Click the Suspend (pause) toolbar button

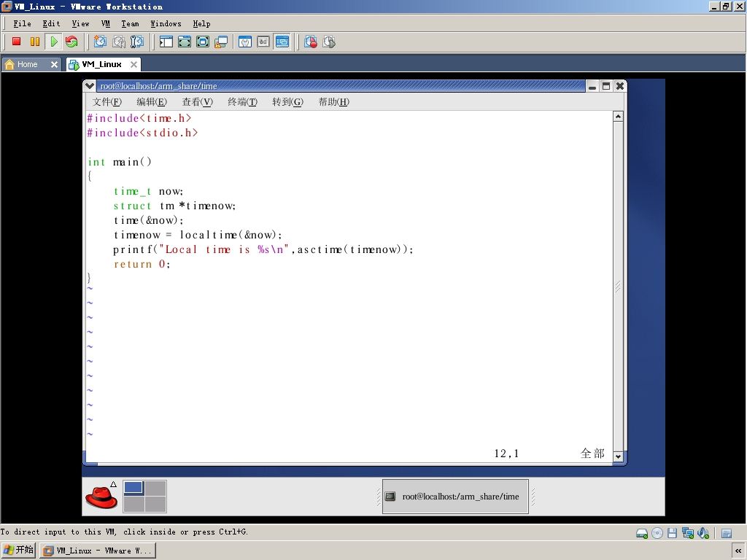point(35,42)
